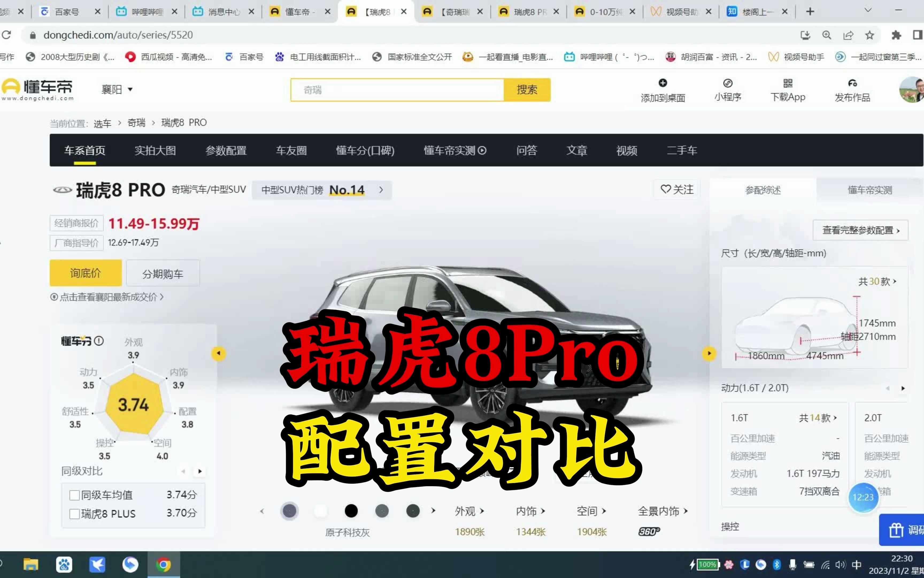Click the 懂车分 info icon
The image size is (924, 578).
click(98, 341)
